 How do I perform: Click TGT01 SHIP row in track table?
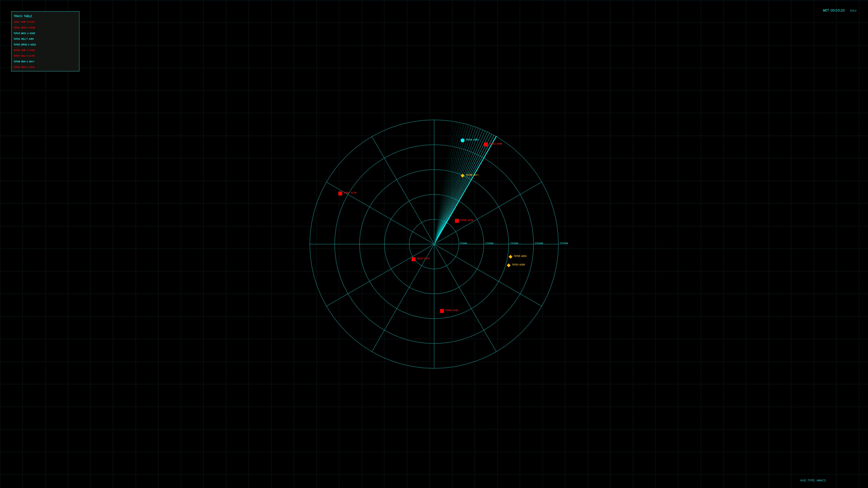point(24,22)
